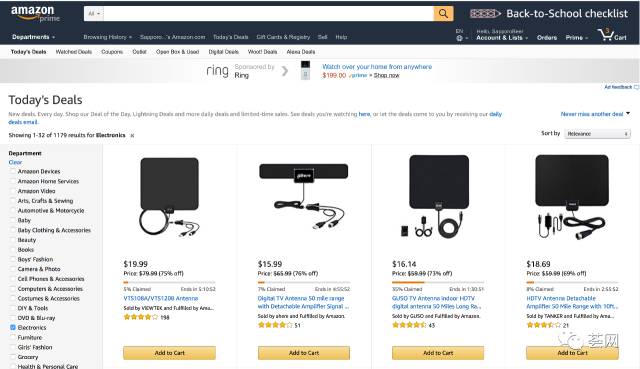
Task: Expand the Departments menu
Action: pyautogui.click(x=33, y=37)
